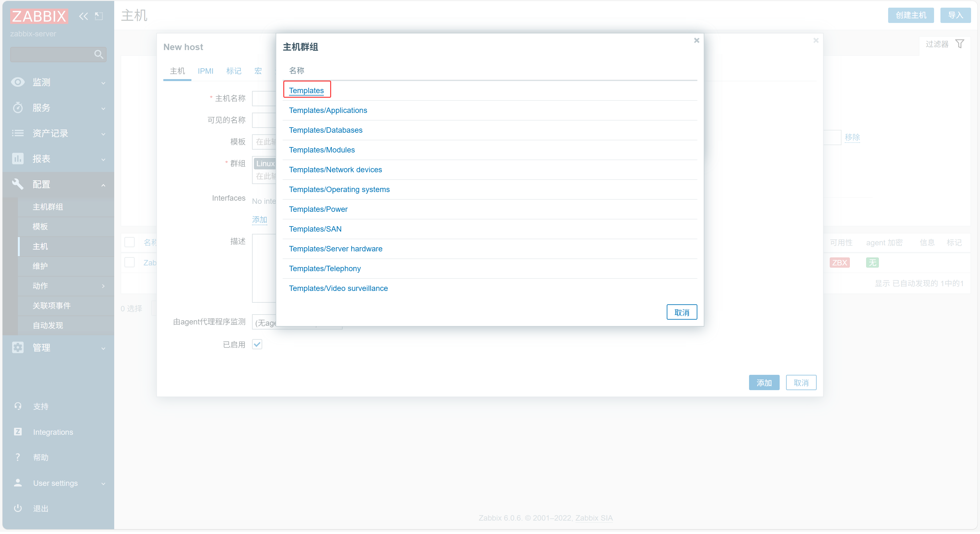This screenshot has height=534, width=980.
Task: Click the 服务 stopwatch icon
Action: tap(18, 108)
